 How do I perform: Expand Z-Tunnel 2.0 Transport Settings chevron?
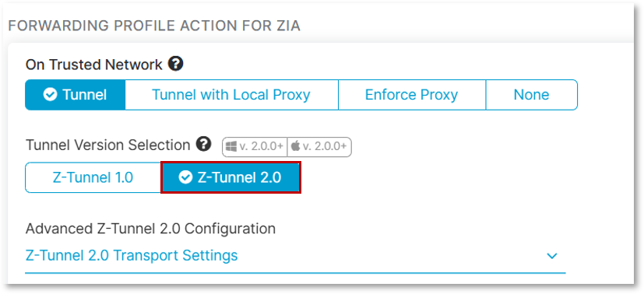pyautogui.click(x=551, y=256)
